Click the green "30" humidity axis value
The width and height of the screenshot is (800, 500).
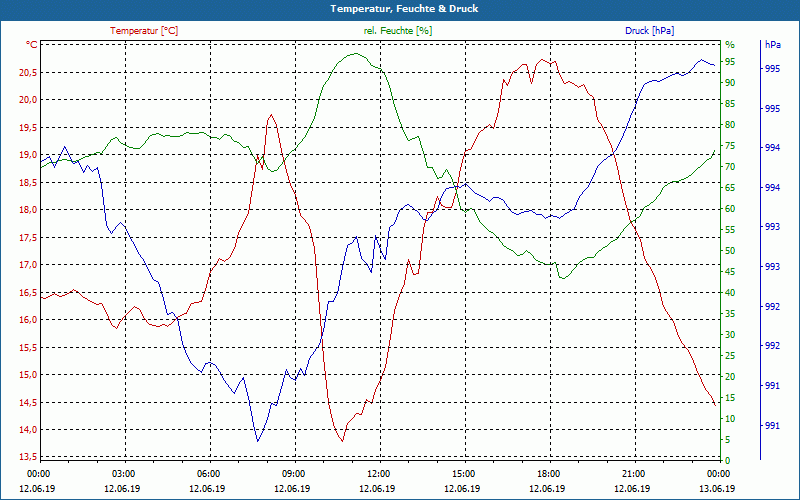pos(730,335)
